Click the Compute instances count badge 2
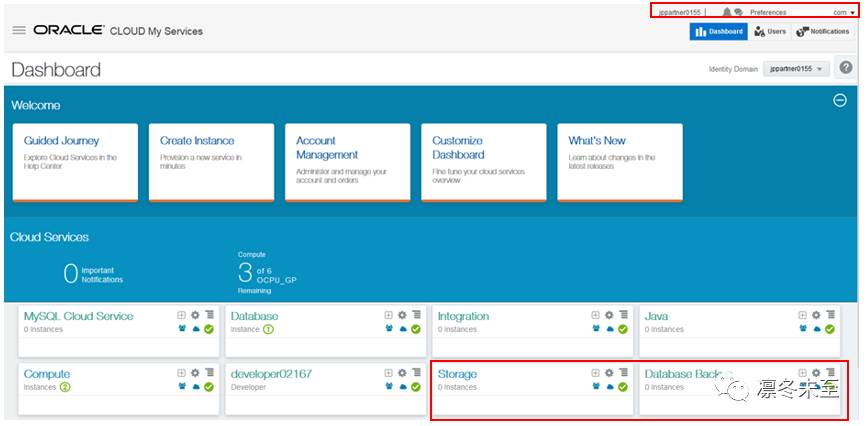The image size is (867, 426). point(65,387)
